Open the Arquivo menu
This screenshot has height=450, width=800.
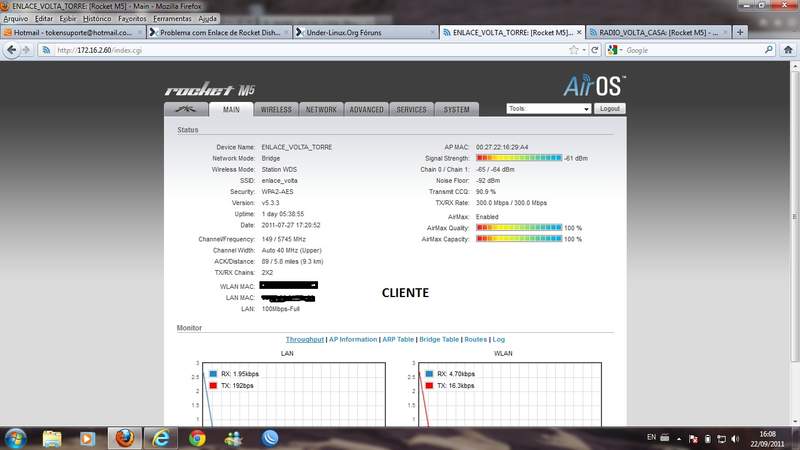click(x=16, y=18)
